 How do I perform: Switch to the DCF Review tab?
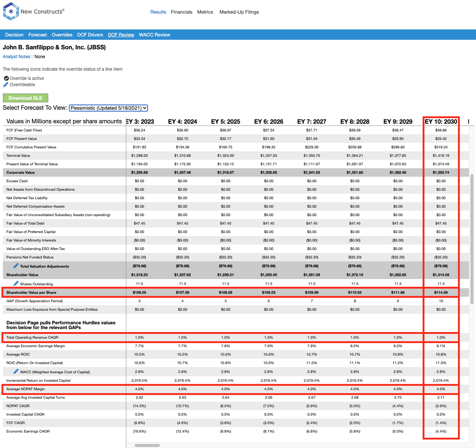click(121, 35)
